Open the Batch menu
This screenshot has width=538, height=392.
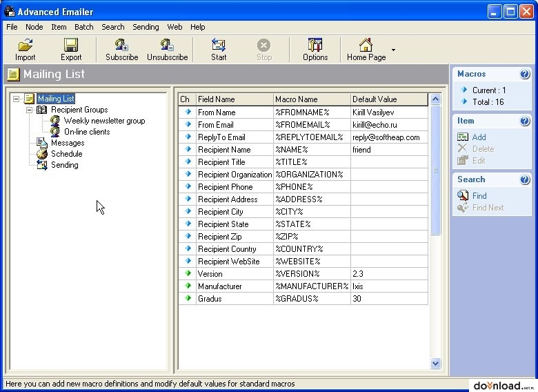(x=83, y=27)
